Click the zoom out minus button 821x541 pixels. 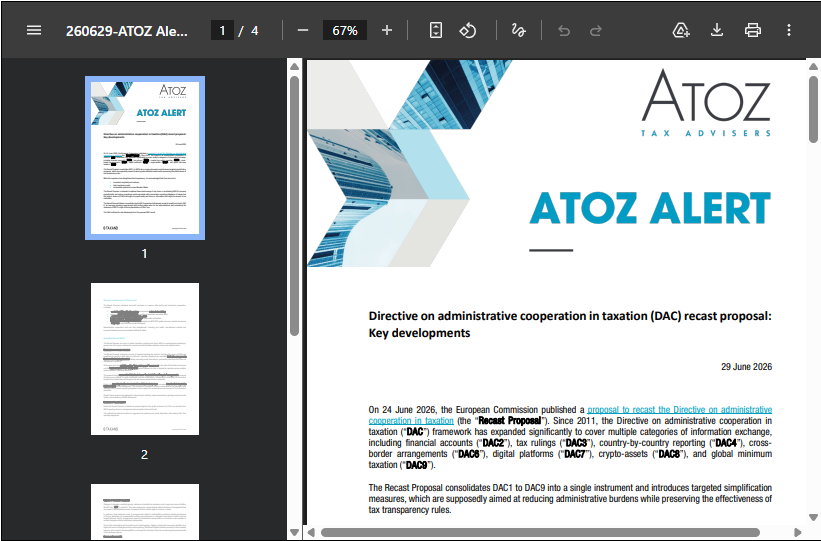coord(303,30)
